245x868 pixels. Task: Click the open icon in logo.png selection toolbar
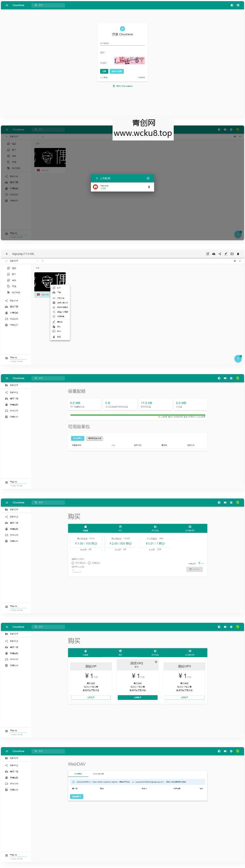(x=207, y=254)
